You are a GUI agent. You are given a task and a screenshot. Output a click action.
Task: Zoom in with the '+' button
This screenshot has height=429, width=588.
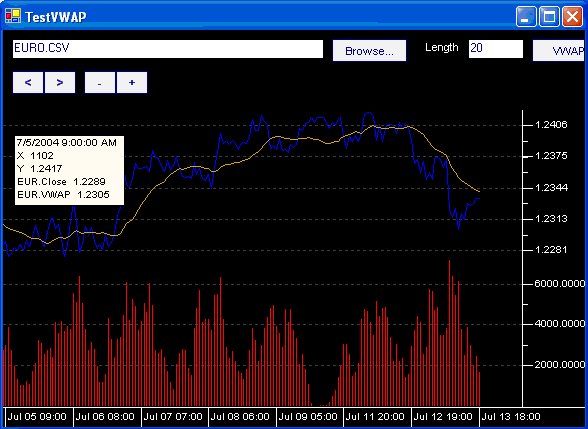coord(132,82)
